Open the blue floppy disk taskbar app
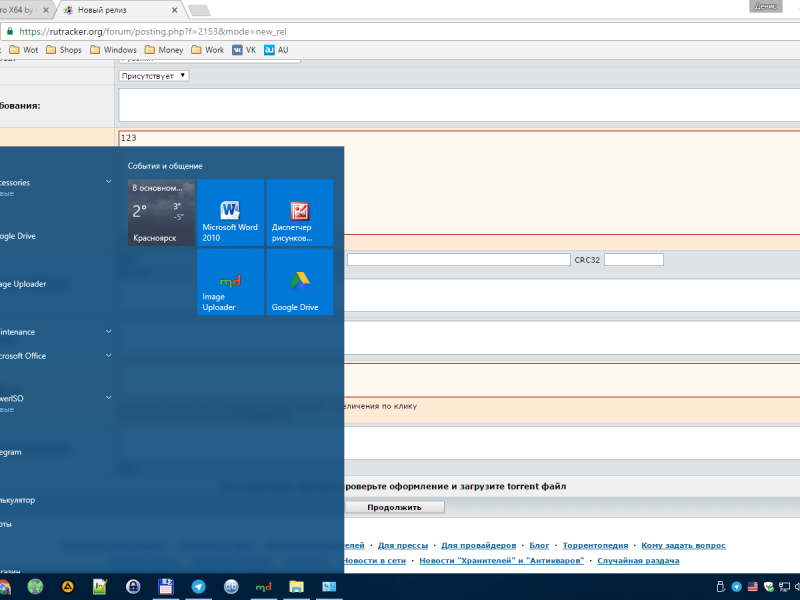 [x=165, y=587]
